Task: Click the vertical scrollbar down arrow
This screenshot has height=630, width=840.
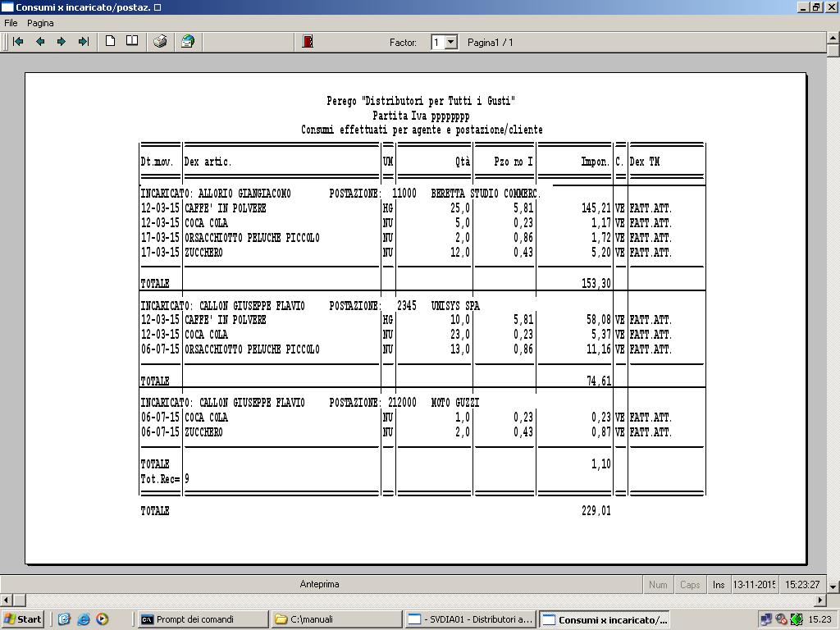Action: pos(833,587)
